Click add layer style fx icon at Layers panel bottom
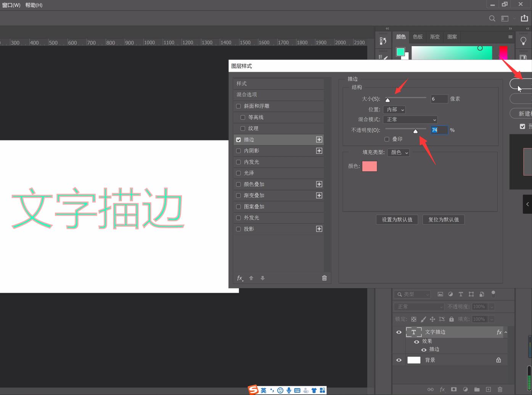Image resolution: width=532 pixels, height=395 pixels. (x=442, y=389)
